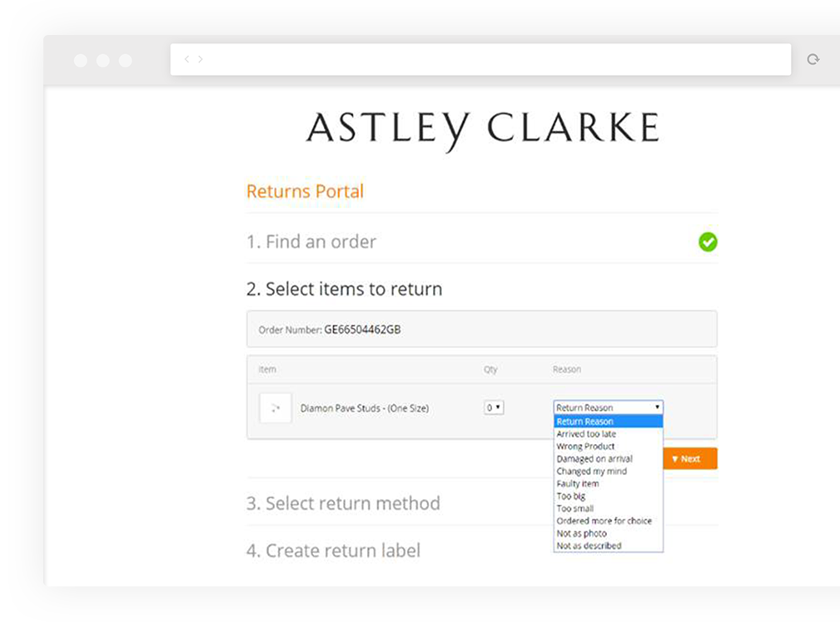Viewport: 840px width, 624px height.
Task: Click the Item column header
Action: point(267,369)
